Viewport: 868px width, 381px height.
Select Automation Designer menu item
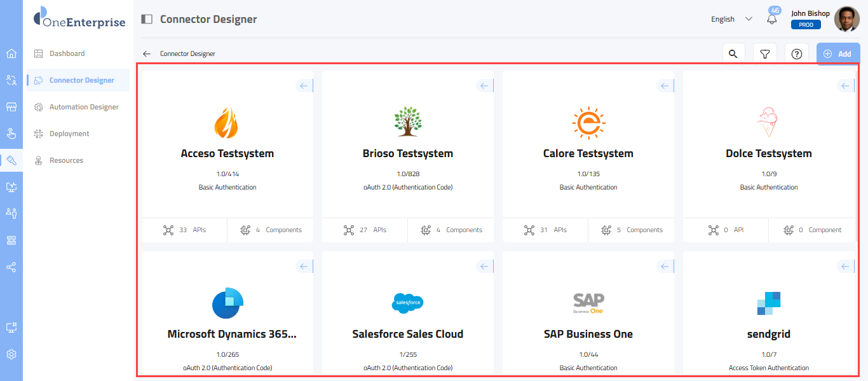84,107
